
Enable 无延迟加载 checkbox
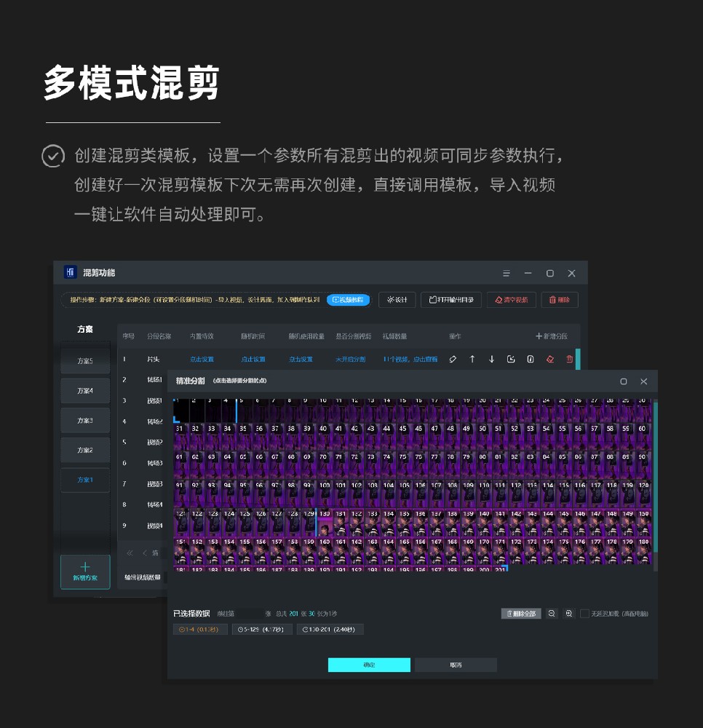[584, 614]
